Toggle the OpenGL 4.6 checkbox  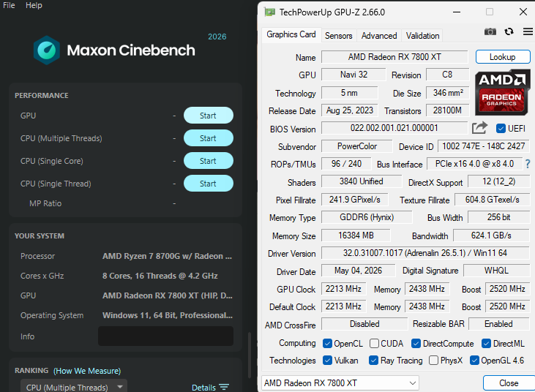pos(474,361)
